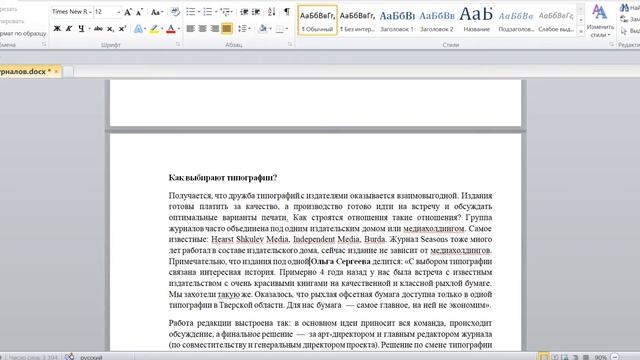Open the Find (binoculars) tool
The width and height of the screenshot is (640, 360).
point(624,8)
